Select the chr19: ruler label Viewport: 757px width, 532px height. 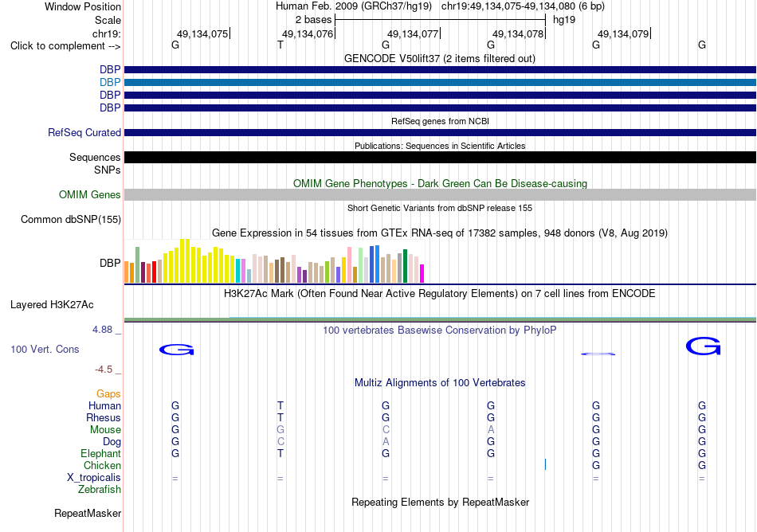pos(106,33)
